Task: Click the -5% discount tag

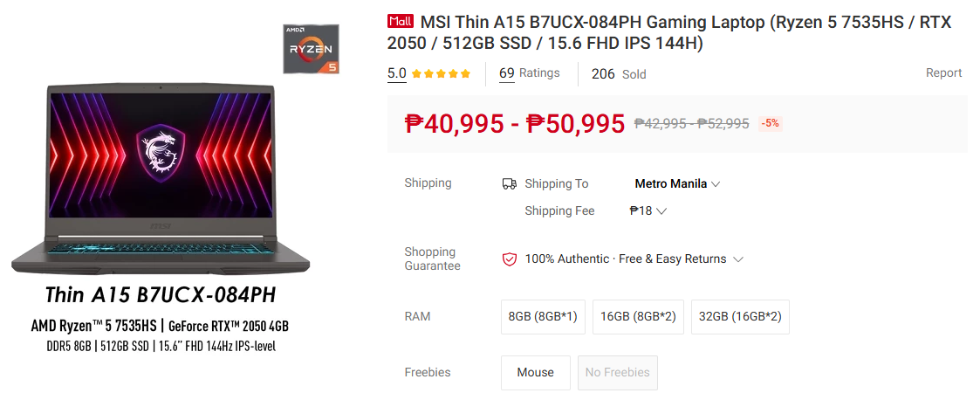Action: coord(770,123)
